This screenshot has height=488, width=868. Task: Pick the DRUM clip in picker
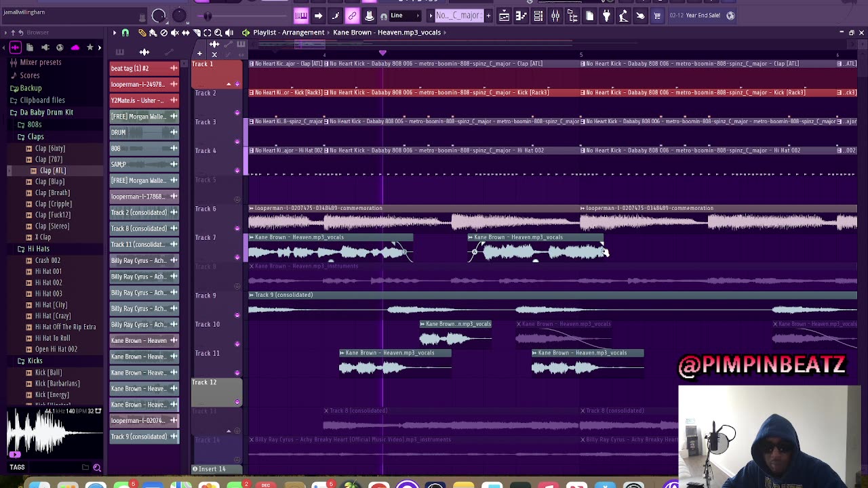144,132
